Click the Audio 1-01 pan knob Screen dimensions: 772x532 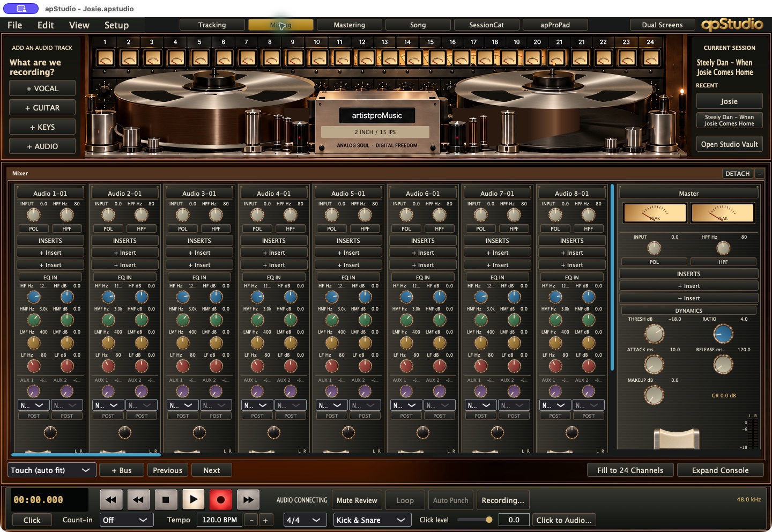[50, 432]
